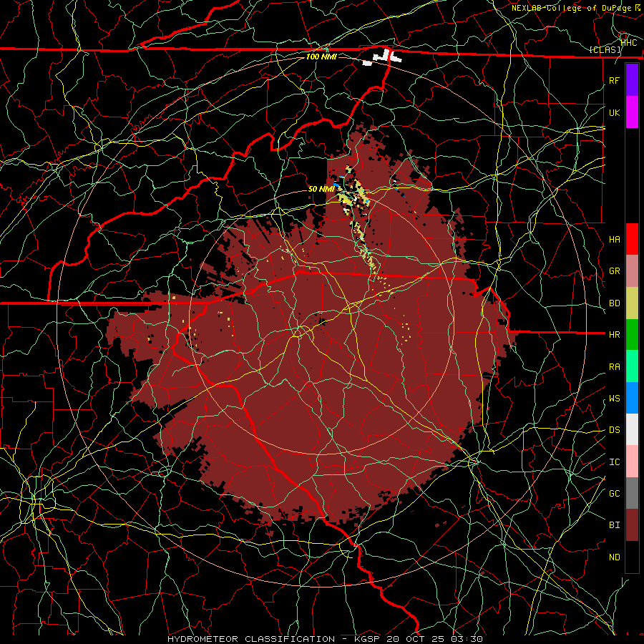Image resolution: width=644 pixels, height=644 pixels.
Task: Click the BI legend label
Action: (x=615, y=525)
